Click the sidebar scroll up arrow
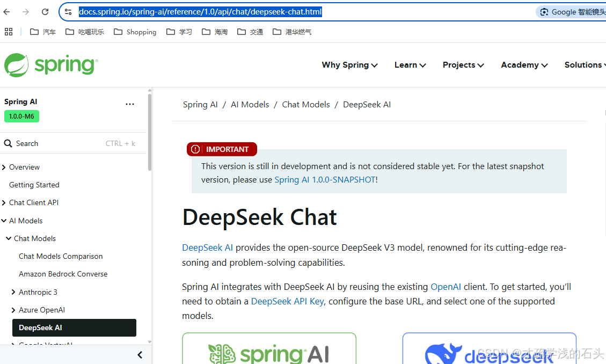Viewport: 606px width, 364px height. coord(150,90)
